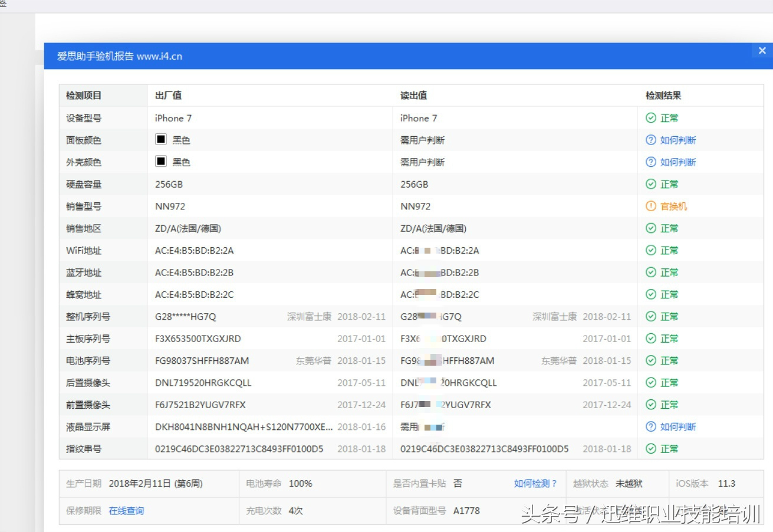Click the green check icon on WiFi地址 row
This screenshot has width=773, height=532.
[x=651, y=250]
